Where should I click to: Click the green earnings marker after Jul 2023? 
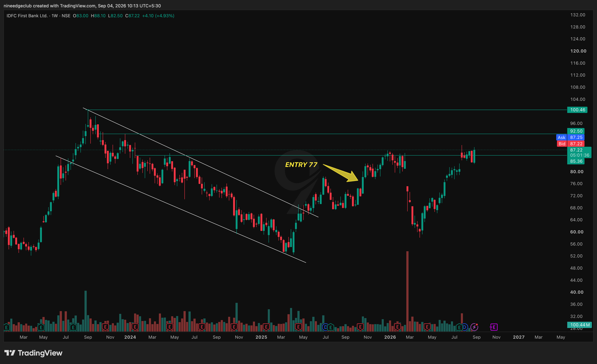pos(73,327)
